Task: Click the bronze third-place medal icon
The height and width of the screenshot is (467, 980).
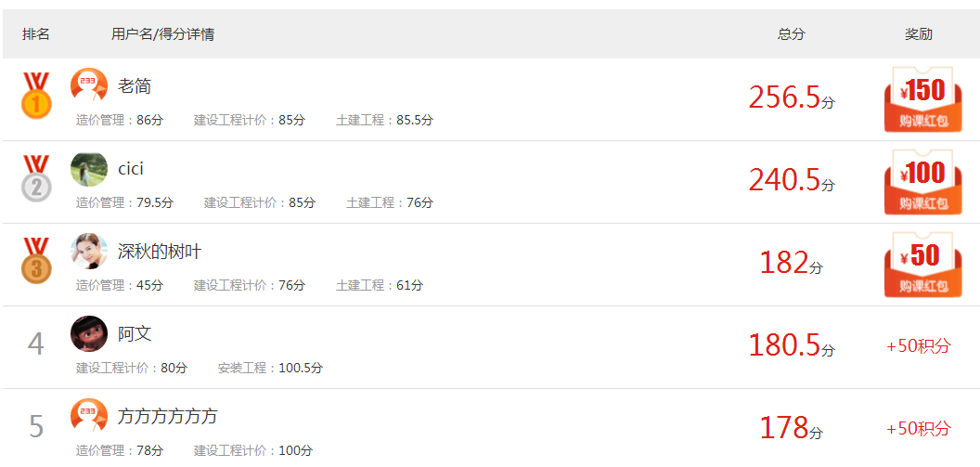Action: (x=36, y=261)
